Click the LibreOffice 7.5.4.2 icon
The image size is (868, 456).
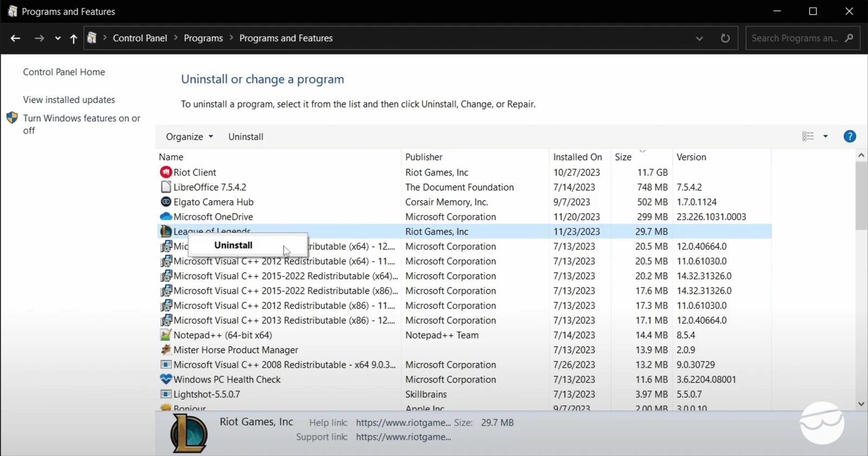[166, 187]
